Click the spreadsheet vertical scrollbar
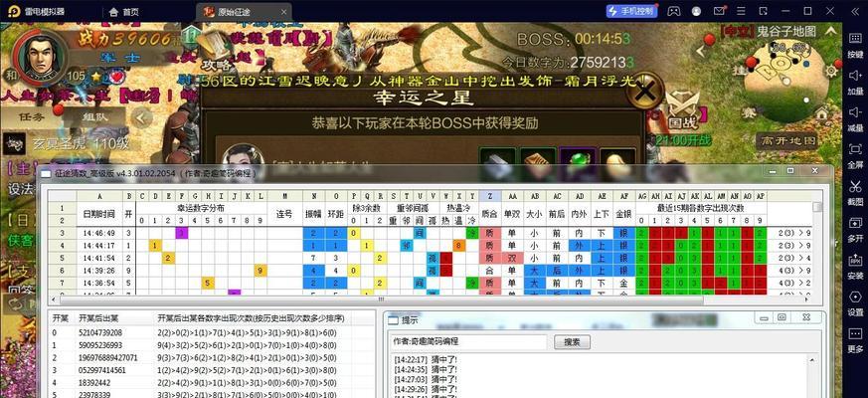This screenshot has width=868, height=398. tap(816, 207)
